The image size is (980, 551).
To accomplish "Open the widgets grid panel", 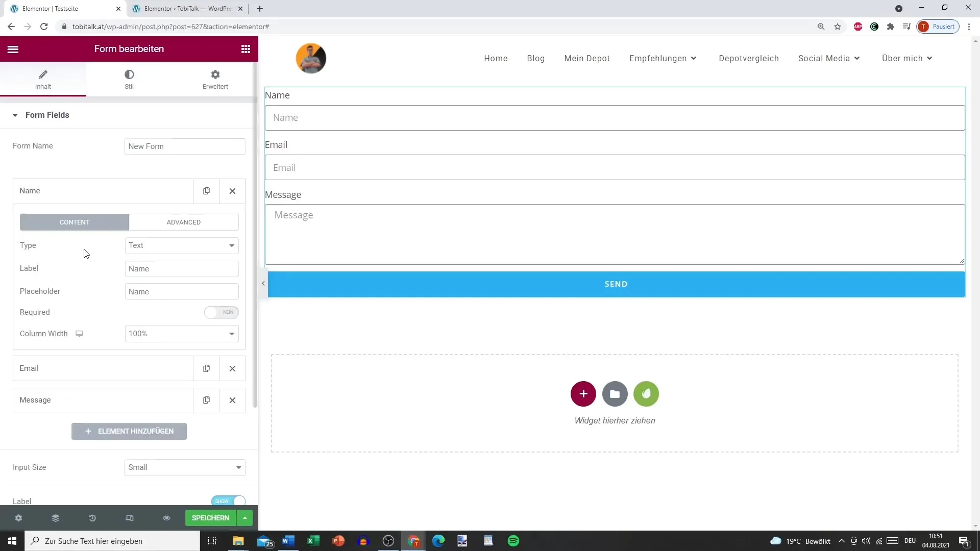I will click(246, 49).
